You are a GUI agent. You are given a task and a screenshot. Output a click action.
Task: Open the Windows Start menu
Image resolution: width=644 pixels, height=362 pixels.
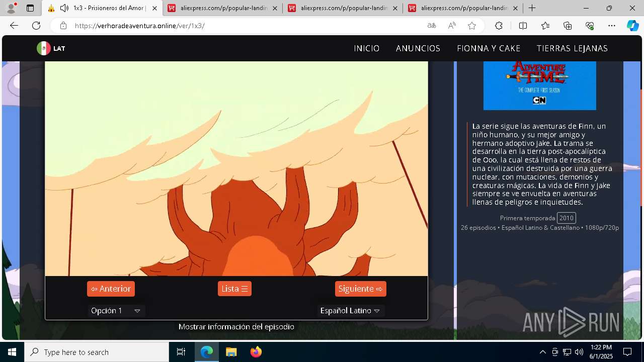coord(12,352)
